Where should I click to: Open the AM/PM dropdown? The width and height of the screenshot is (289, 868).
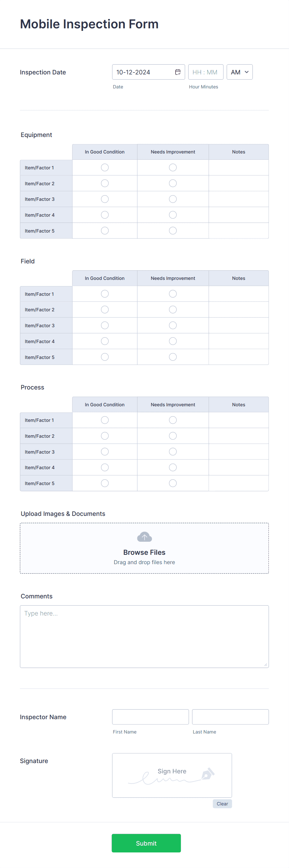pos(239,72)
